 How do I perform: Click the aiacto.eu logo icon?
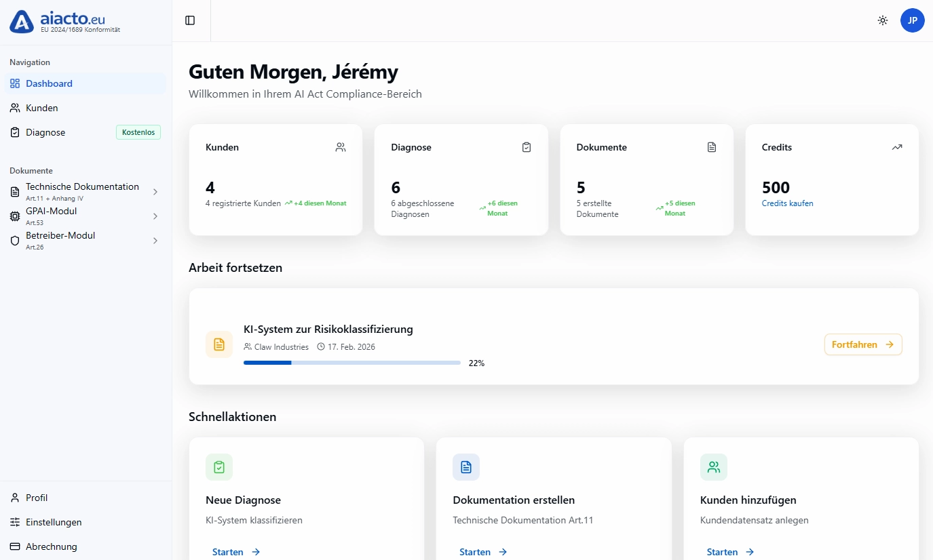tap(22, 22)
